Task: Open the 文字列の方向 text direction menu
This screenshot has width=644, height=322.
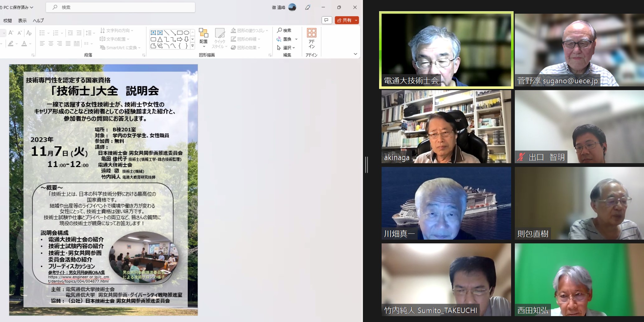Action: pyautogui.click(x=117, y=30)
